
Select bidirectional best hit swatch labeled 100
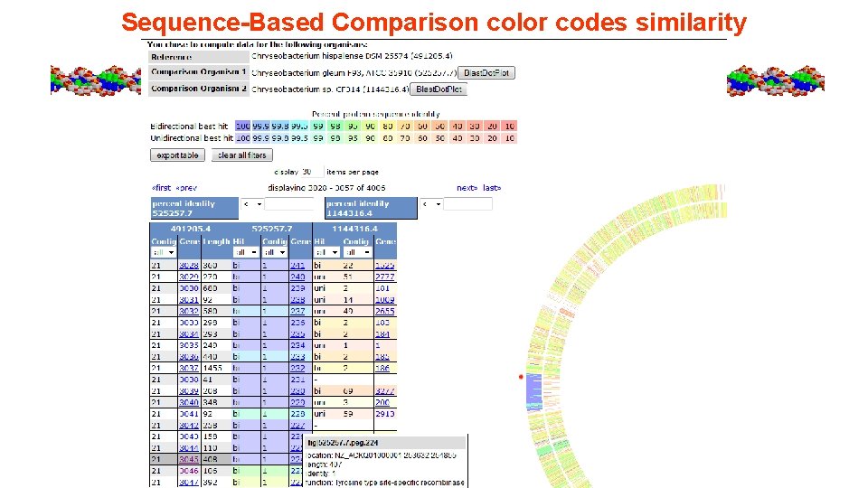click(243, 127)
